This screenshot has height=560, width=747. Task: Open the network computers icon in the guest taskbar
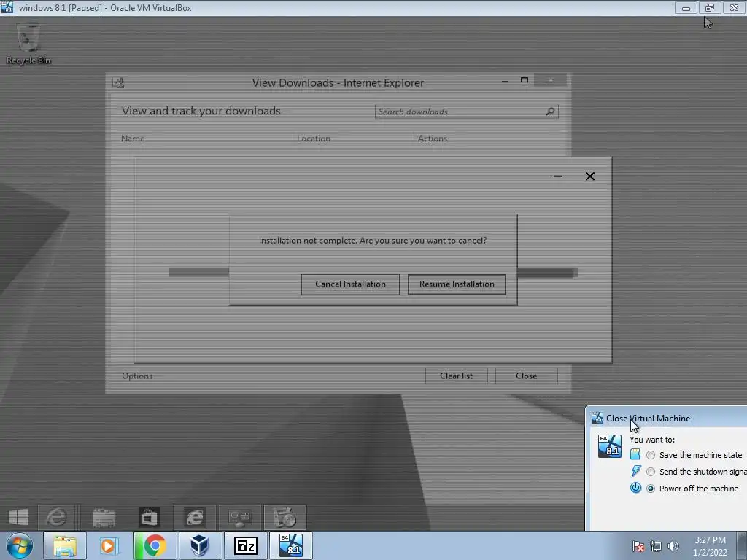[239, 518]
